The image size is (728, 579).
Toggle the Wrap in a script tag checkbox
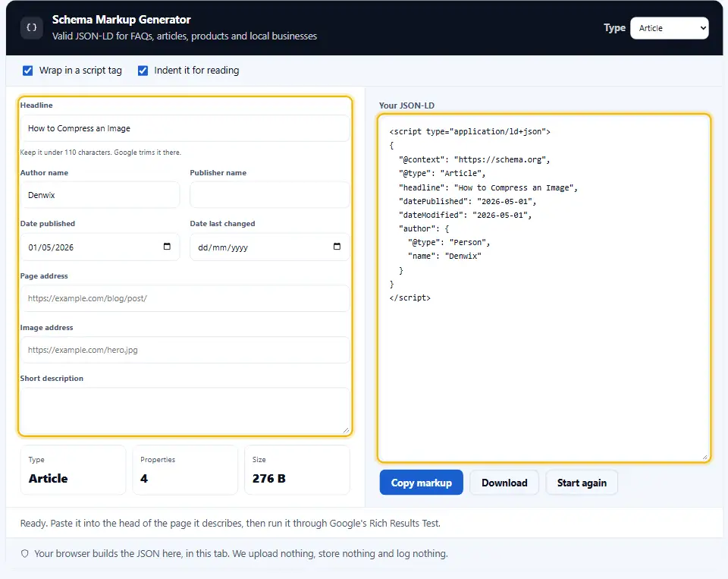coord(28,71)
